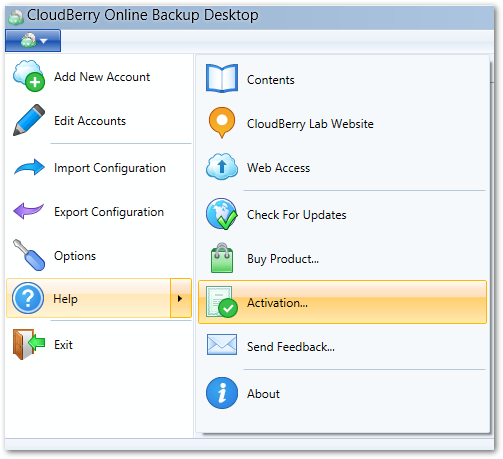Click the CloudBerry icon in the title bar
The width and height of the screenshot is (503, 459).
[x=16, y=17]
